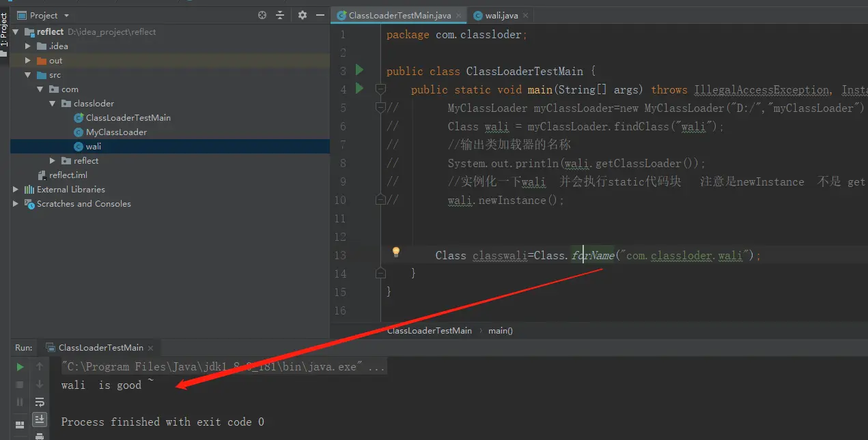Click forName in line 13 code
The width and height of the screenshot is (868, 440).
point(593,255)
